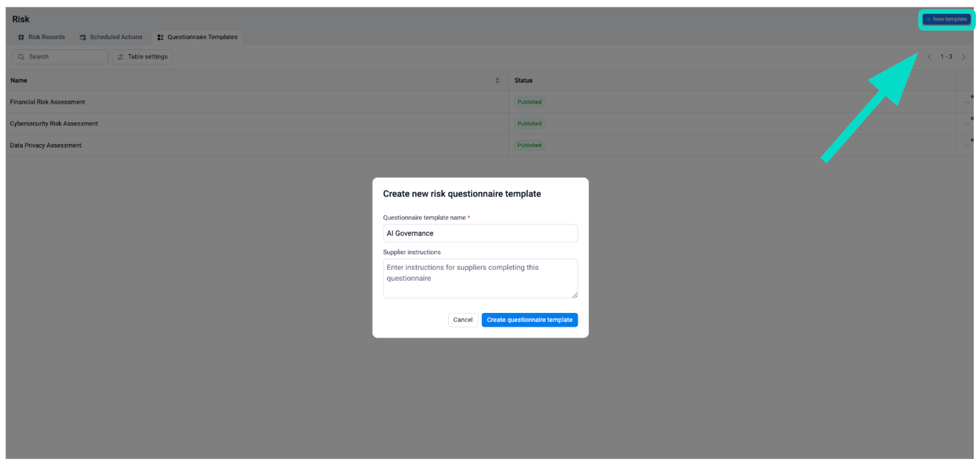Click the Risk Records tab icon
980x468 pixels.
click(x=21, y=37)
